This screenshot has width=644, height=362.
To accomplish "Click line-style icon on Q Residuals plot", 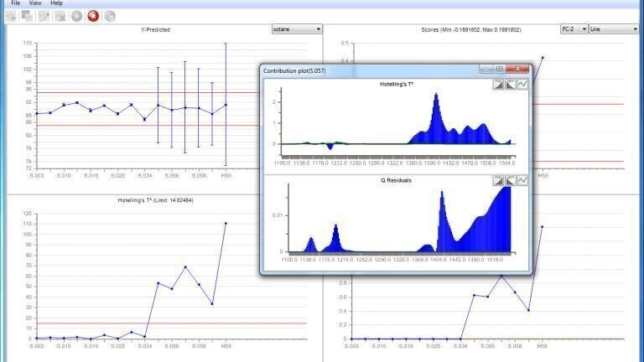I will click(x=522, y=180).
